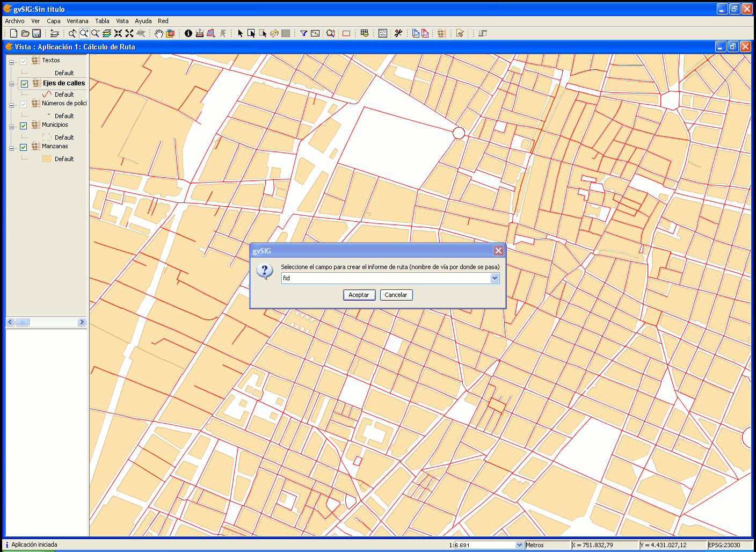Open the route field dropdown showing fid
The image size is (756, 552).
(495, 278)
